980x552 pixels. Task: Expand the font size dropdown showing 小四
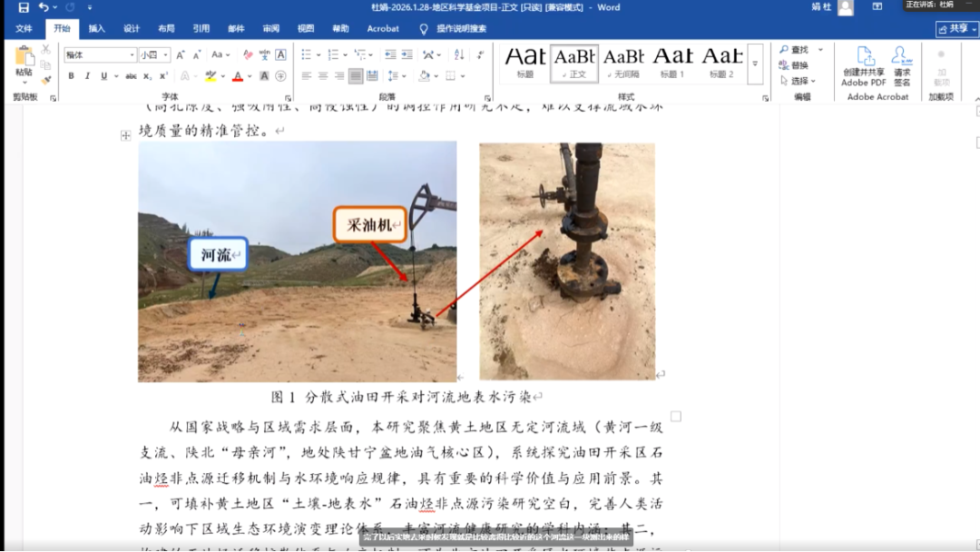(x=154, y=55)
